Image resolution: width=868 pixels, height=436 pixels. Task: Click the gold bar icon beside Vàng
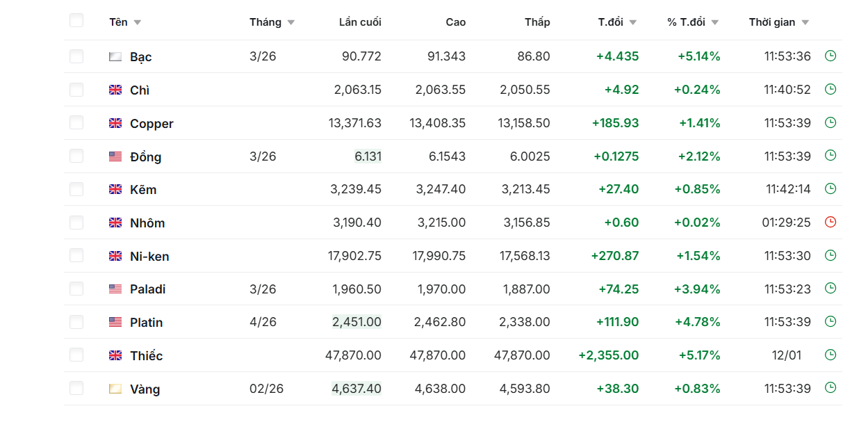point(115,389)
